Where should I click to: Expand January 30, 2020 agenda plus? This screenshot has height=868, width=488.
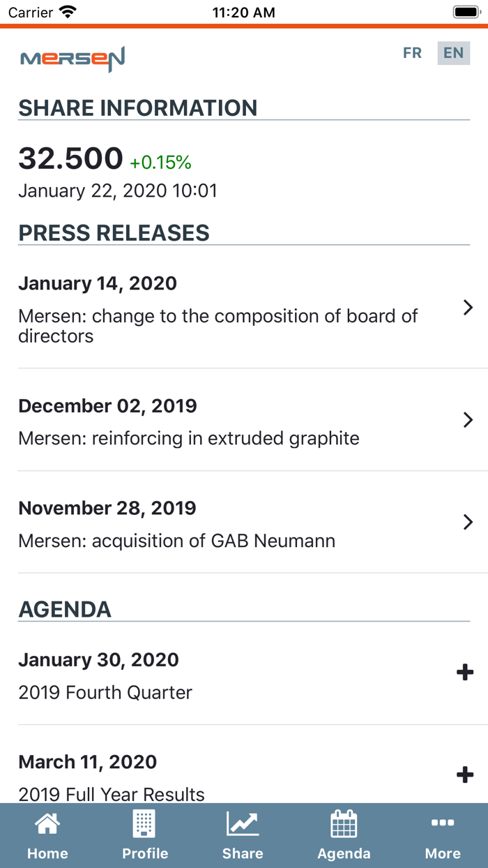pos(464,673)
